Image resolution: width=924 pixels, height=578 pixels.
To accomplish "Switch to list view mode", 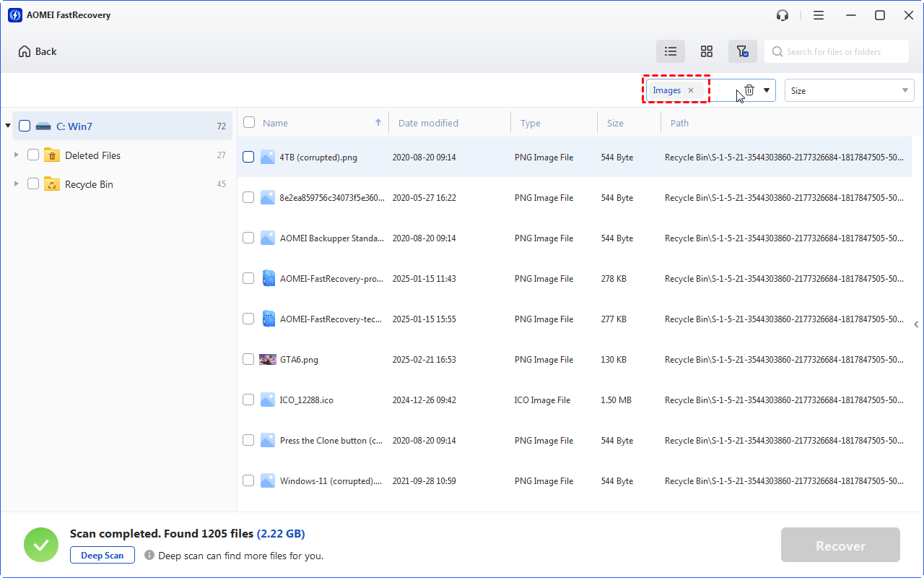I will (x=670, y=51).
